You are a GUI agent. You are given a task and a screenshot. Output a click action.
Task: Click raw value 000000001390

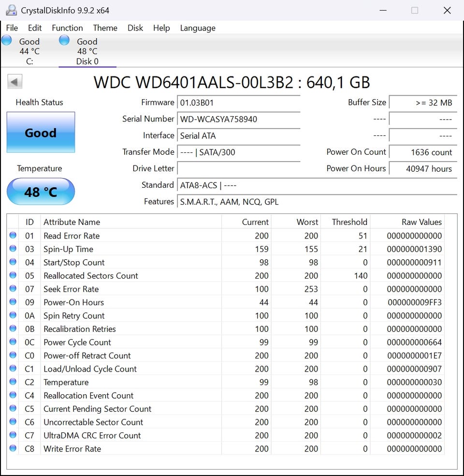pyautogui.click(x=414, y=249)
